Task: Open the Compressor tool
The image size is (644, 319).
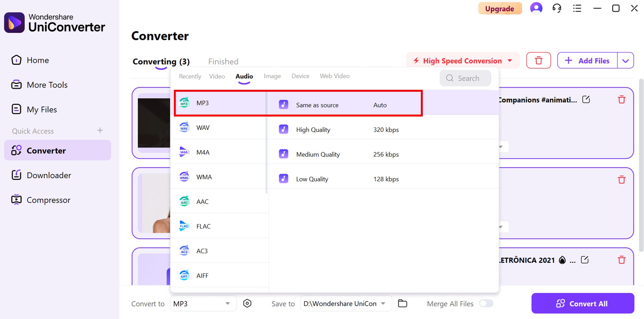Action: click(41, 200)
